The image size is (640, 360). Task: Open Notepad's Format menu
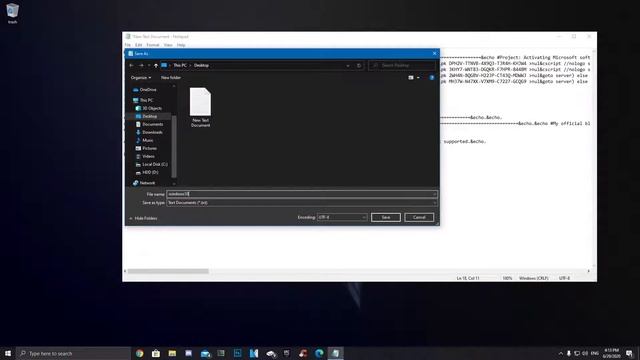click(153, 45)
